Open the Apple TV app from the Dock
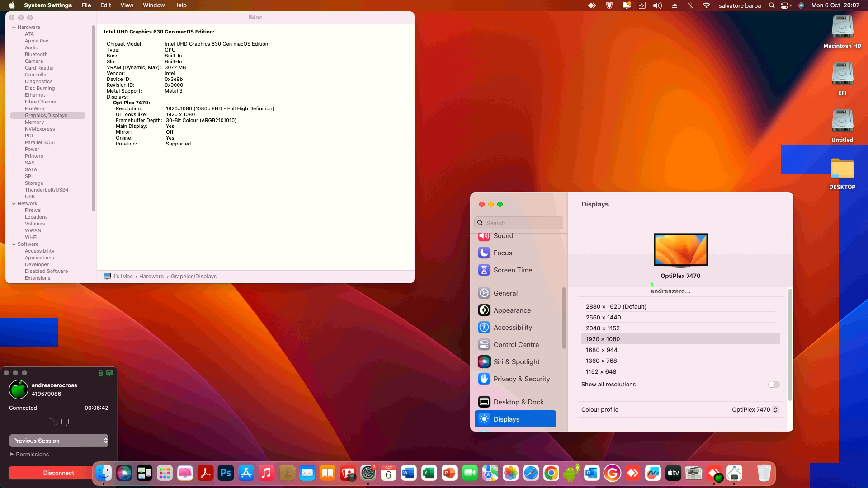Image resolution: width=868 pixels, height=488 pixels. point(673,473)
